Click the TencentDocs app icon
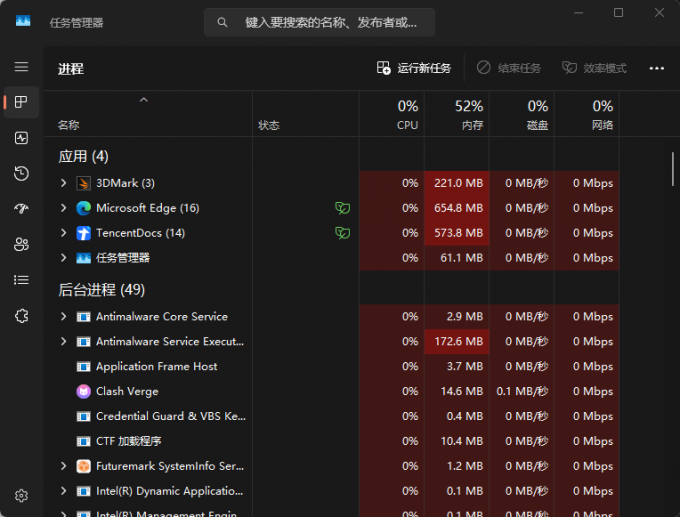The height and width of the screenshot is (517, 680). 83,233
